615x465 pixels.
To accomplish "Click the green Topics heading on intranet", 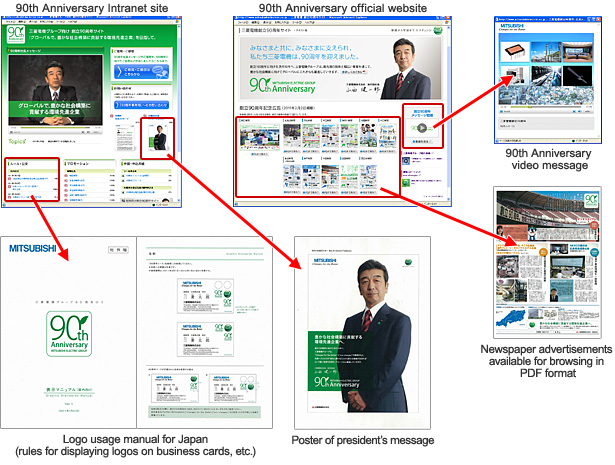I will [x=17, y=141].
